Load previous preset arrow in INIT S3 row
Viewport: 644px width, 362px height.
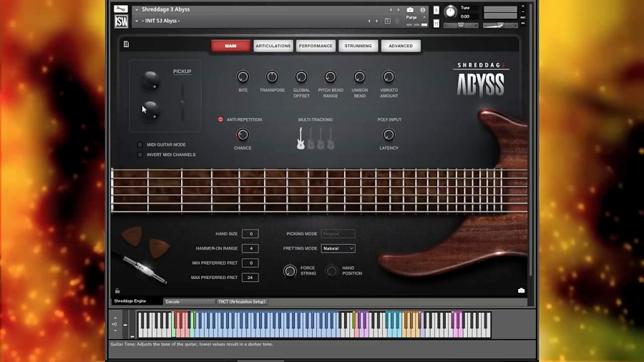tap(369, 21)
